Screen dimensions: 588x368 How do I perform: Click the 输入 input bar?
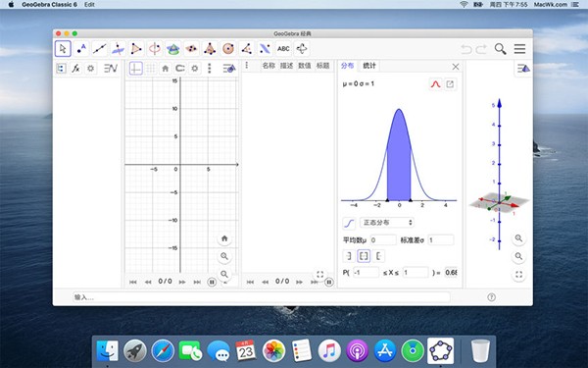point(261,297)
